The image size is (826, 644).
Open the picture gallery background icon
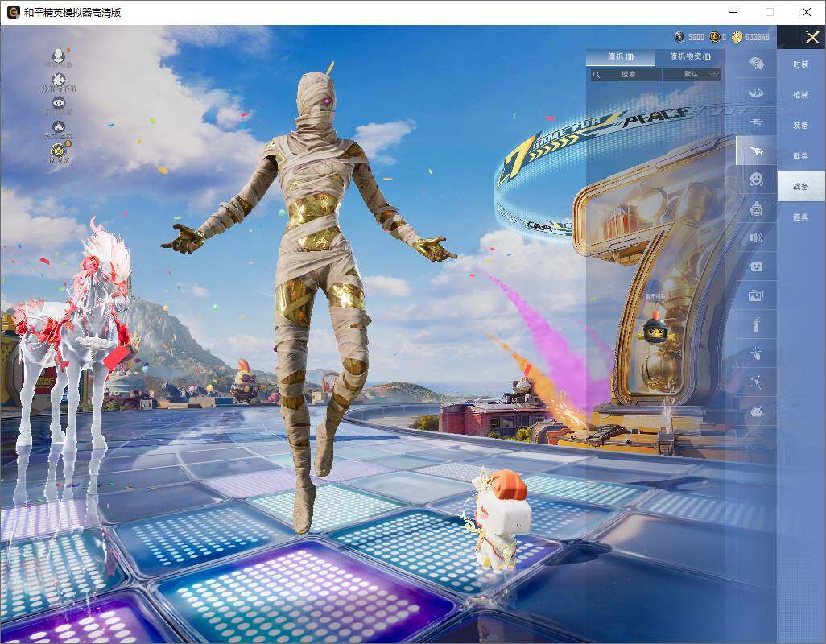click(756, 295)
